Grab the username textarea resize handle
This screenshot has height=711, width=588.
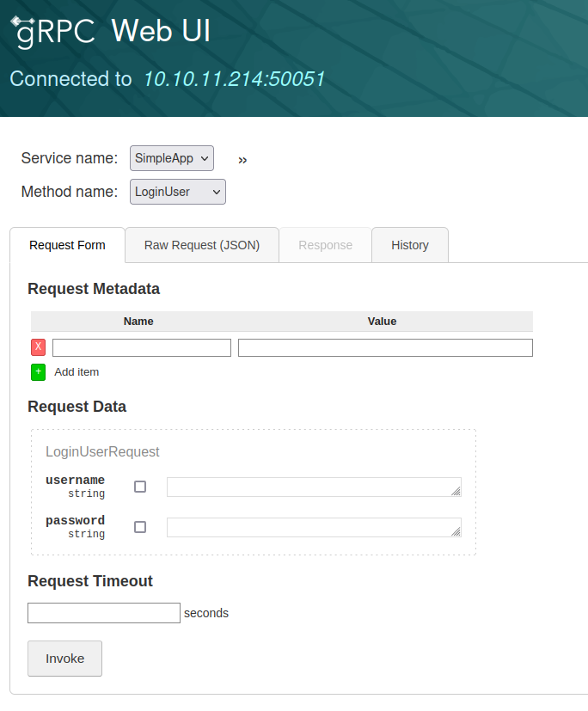pyautogui.click(x=456, y=492)
